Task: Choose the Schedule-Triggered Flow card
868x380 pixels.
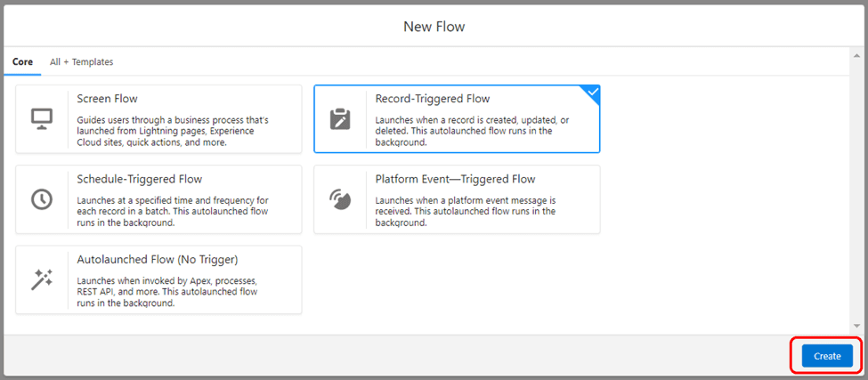Action: pos(158,199)
